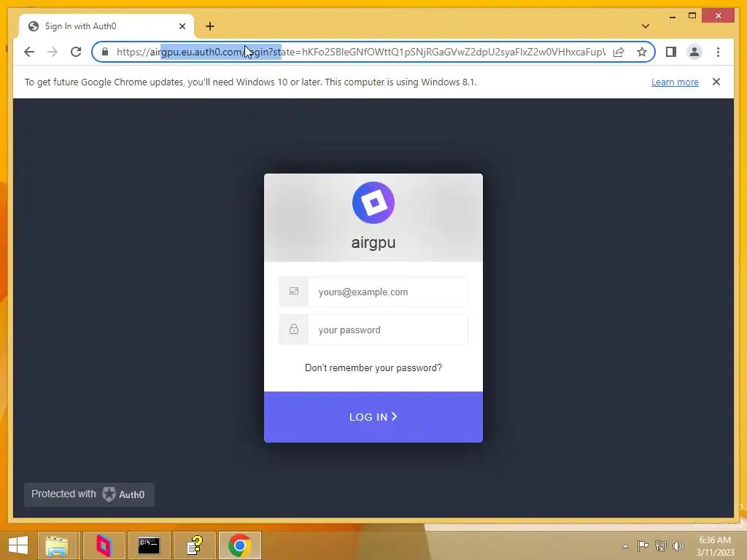Open the network tray icon

tap(661, 545)
